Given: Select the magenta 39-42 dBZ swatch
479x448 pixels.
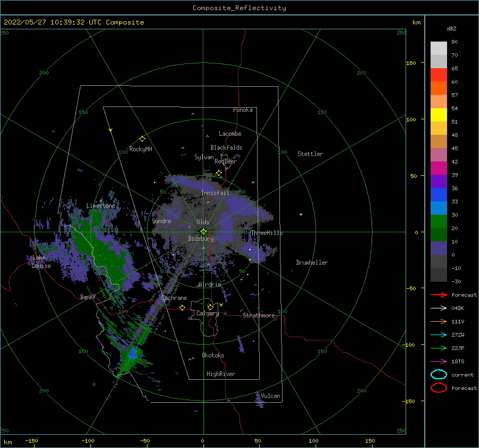Looking at the screenshot, I should [x=439, y=168].
